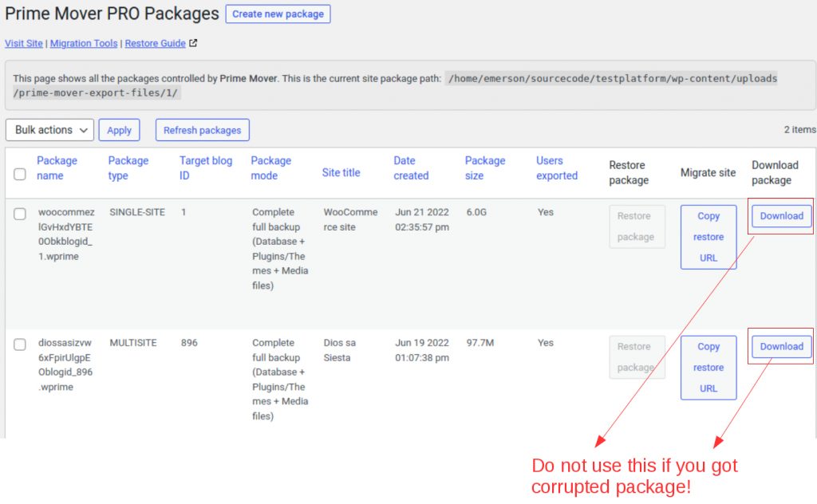Click Refresh packages button
The width and height of the screenshot is (817, 504).
click(x=202, y=130)
